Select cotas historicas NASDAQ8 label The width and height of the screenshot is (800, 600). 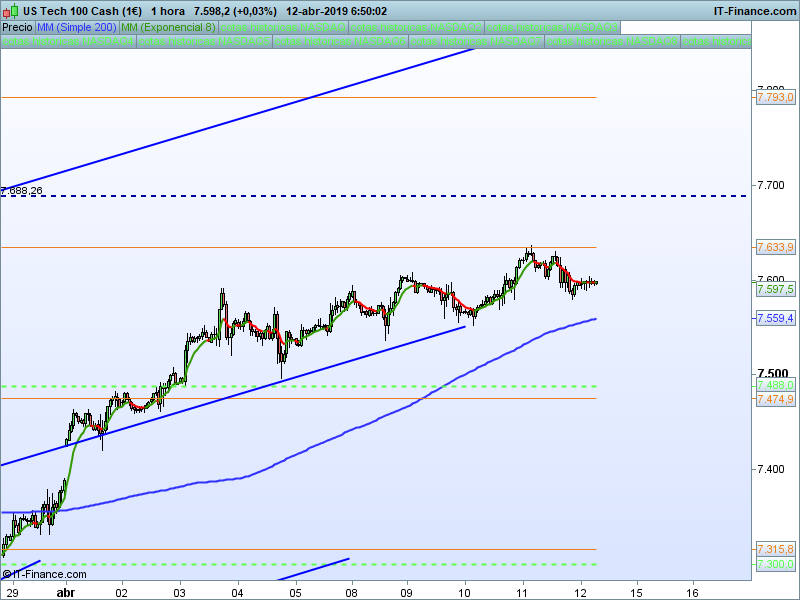[x=612, y=41]
